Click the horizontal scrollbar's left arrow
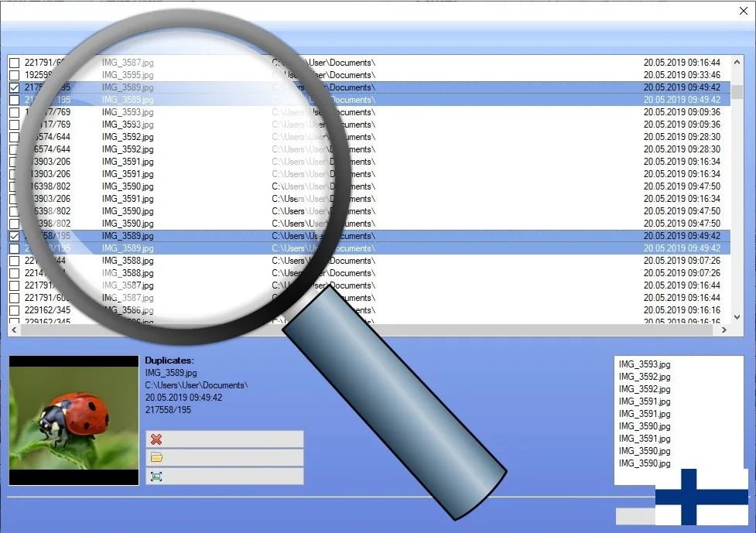This screenshot has width=756, height=533. click(15, 330)
